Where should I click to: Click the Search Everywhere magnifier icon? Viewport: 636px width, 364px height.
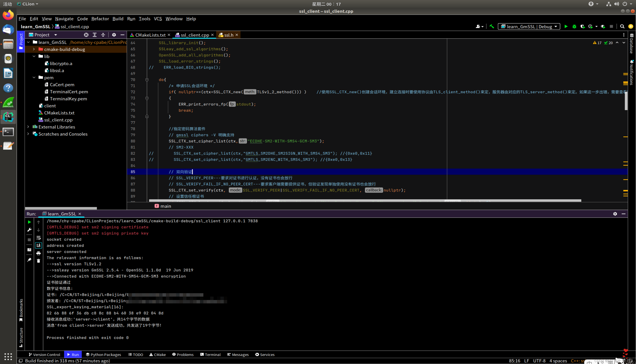coord(622,26)
